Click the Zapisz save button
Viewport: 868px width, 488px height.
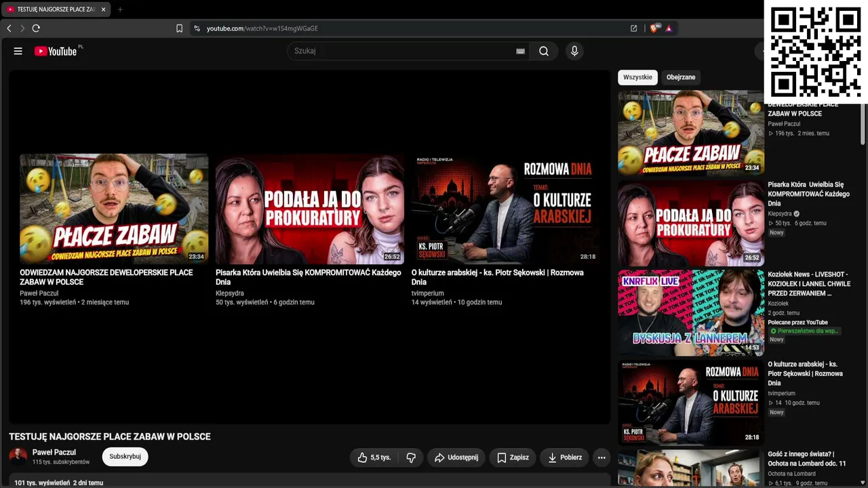(x=513, y=457)
